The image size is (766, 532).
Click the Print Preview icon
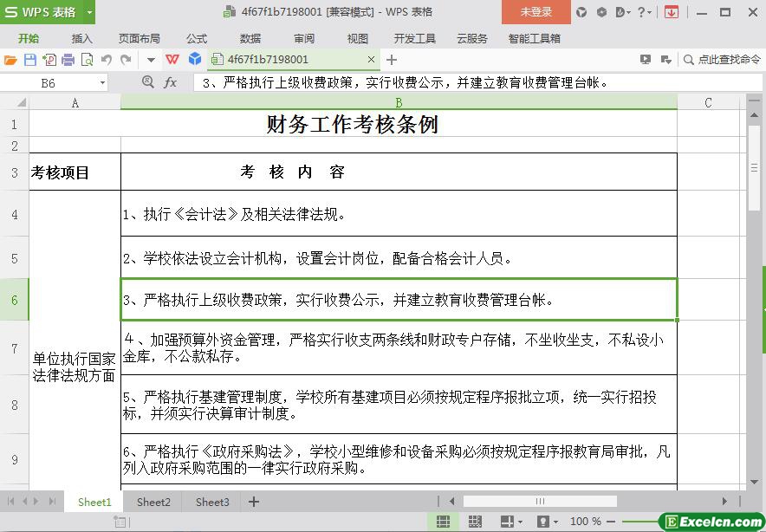coord(87,60)
